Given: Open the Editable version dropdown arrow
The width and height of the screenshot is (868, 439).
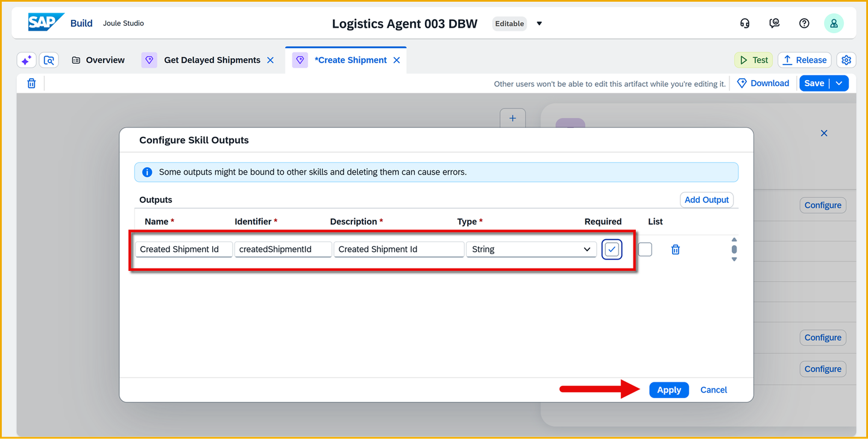Looking at the screenshot, I should 539,24.
